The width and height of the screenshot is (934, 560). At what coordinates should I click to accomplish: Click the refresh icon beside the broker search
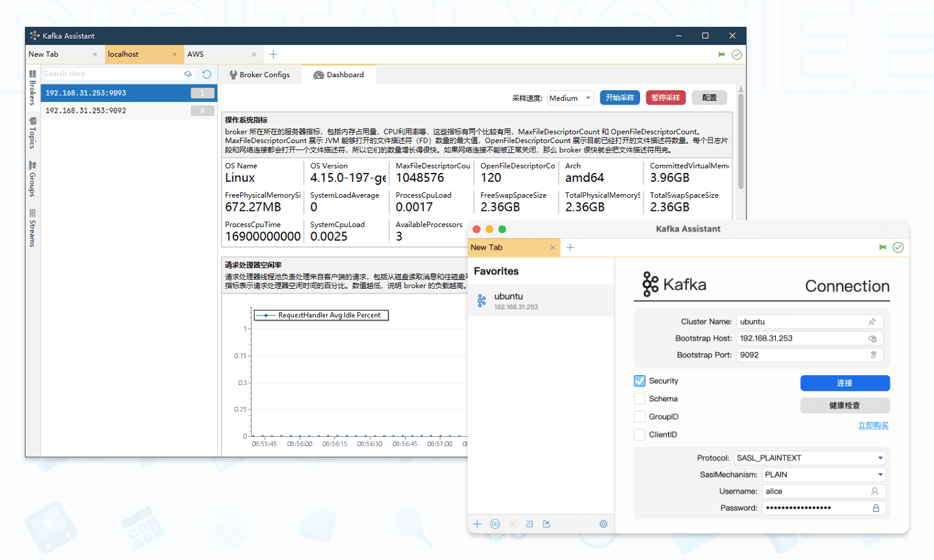click(x=206, y=73)
